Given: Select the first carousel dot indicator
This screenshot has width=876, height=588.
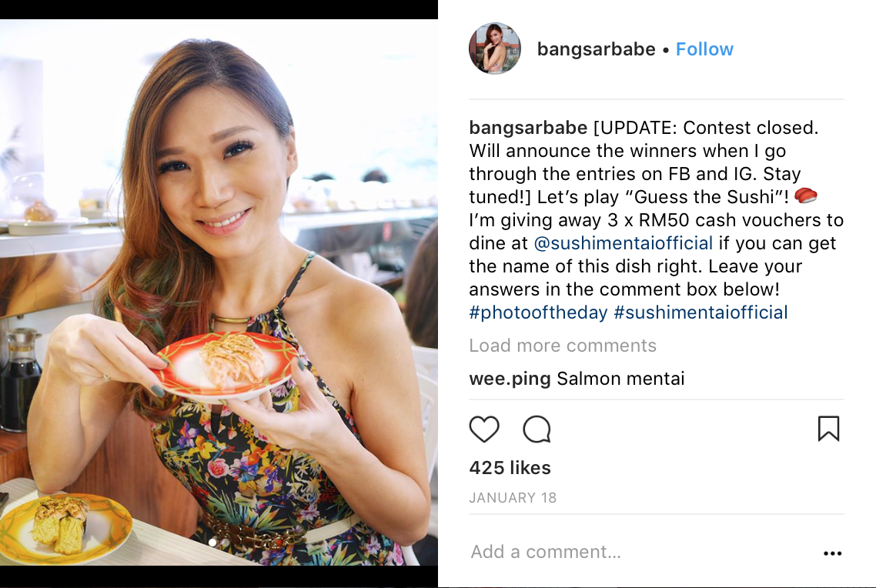Looking at the screenshot, I should [x=212, y=542].
